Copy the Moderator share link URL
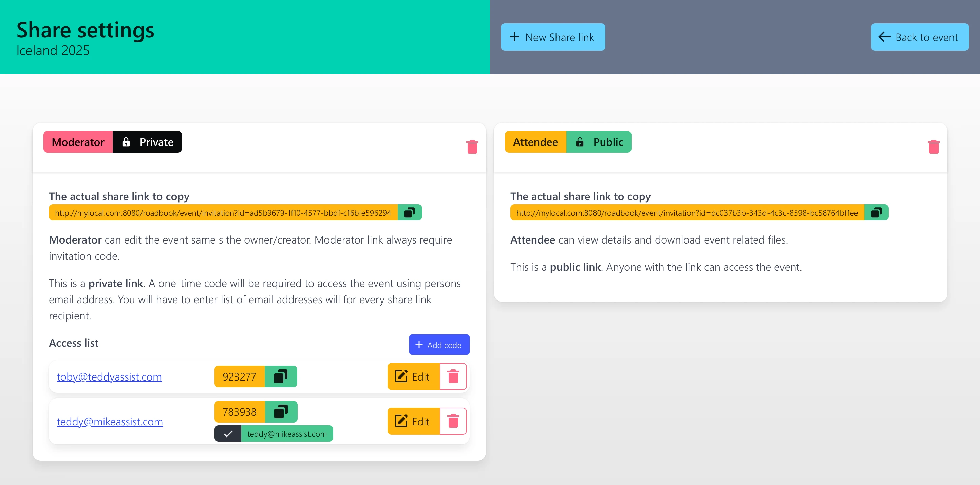This screenshot has height=485, width=980. 409,212
